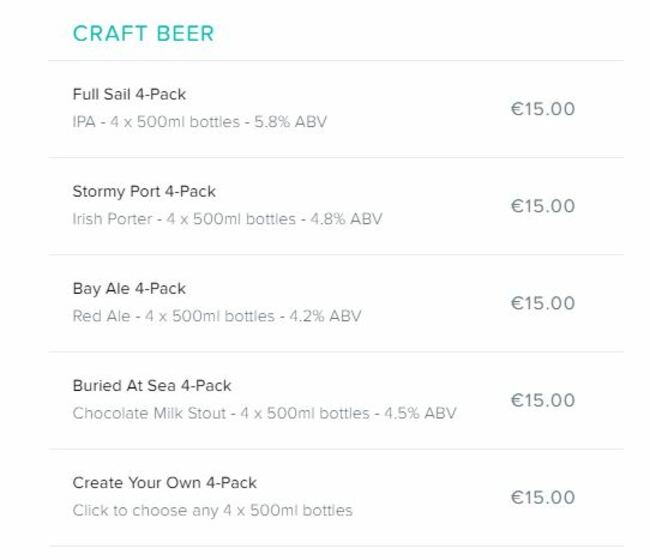This screenshot has height=560, width=650.
Task: Click the Craft Beer section heading
Action: (143, 33)
